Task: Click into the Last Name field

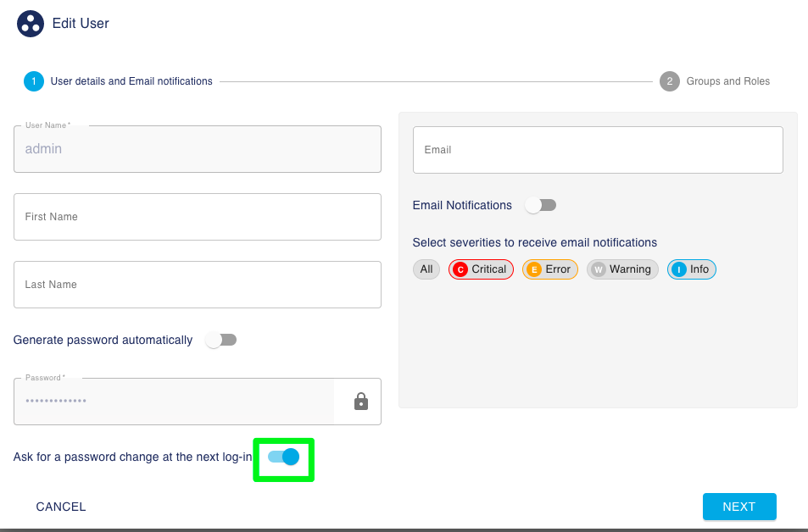Action: coord(197,285)
